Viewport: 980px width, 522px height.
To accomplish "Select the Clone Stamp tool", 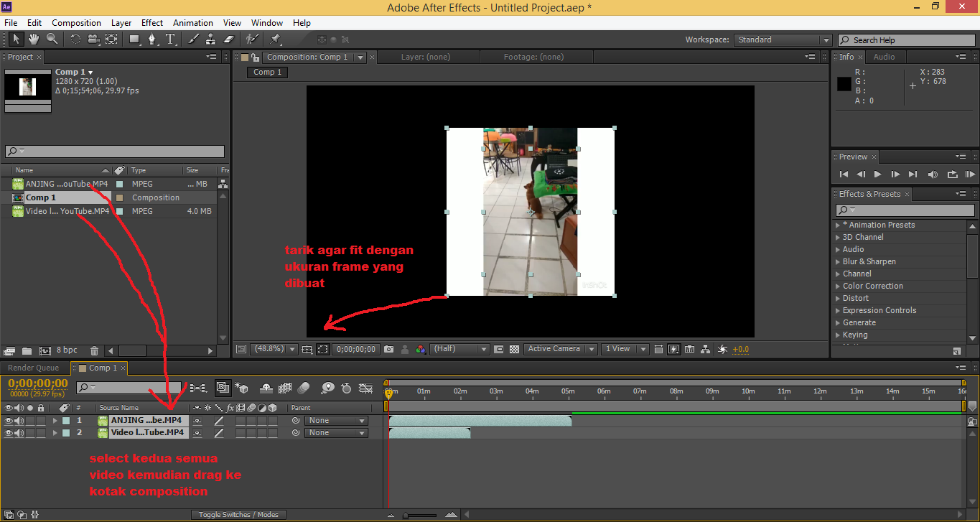I will (x=210, y=39).
